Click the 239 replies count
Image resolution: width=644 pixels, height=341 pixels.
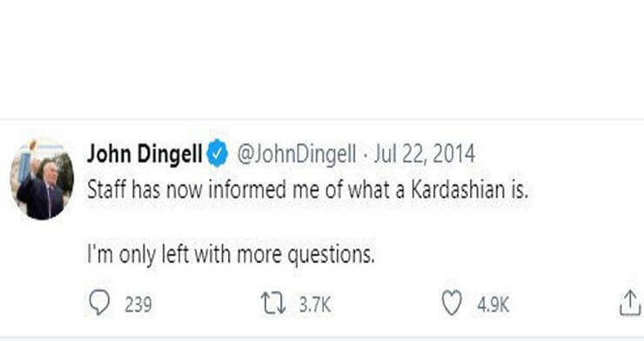pyautogui.click(x=138, y=304)
